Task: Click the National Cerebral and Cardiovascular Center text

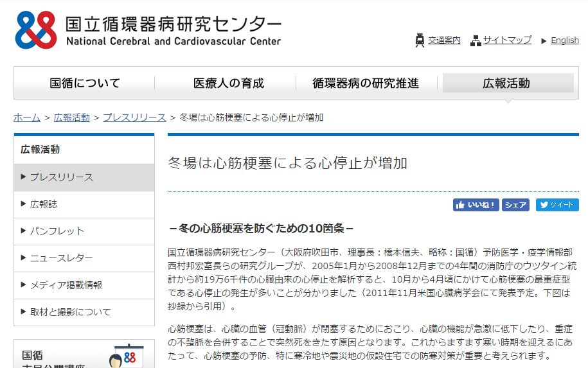Action: pos(174,41)
